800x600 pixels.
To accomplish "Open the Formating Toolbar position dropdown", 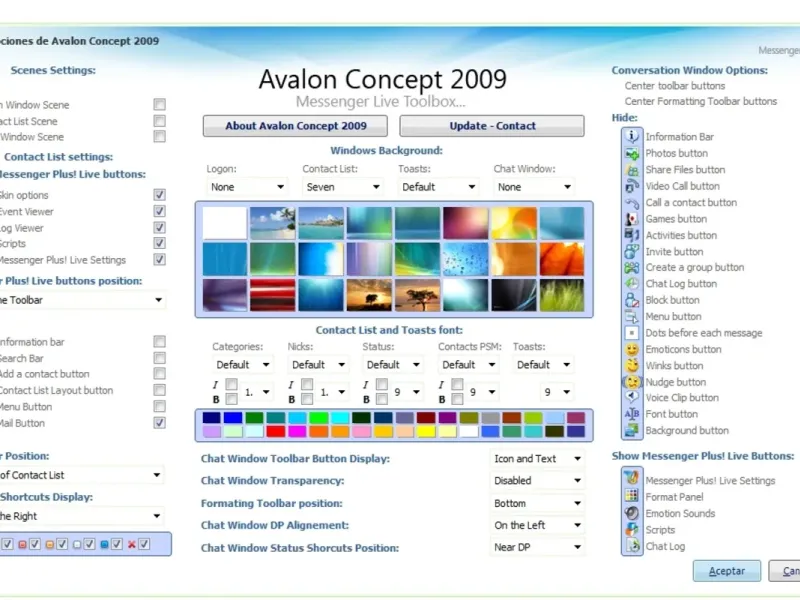I will coord(537,503).
